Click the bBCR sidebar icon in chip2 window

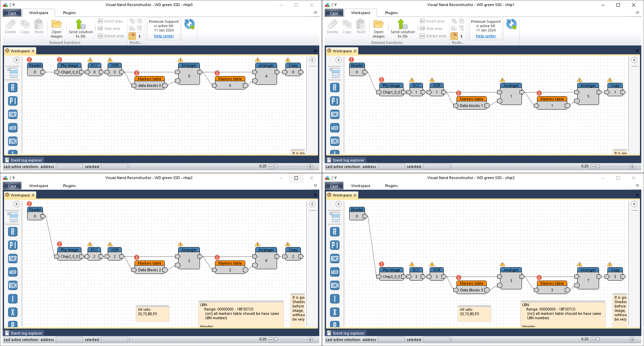(x=13, y=272)
